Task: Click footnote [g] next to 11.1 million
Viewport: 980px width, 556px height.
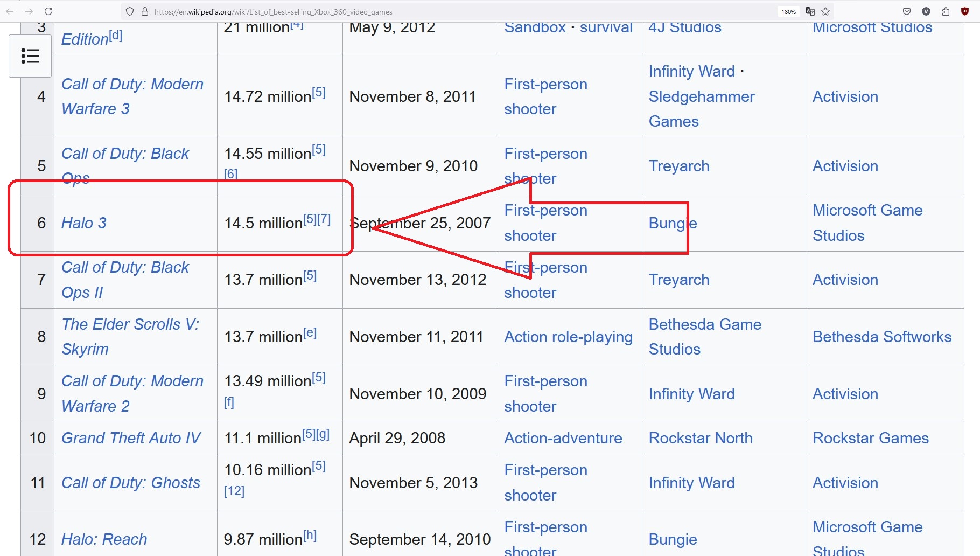Action: (323, 434)
